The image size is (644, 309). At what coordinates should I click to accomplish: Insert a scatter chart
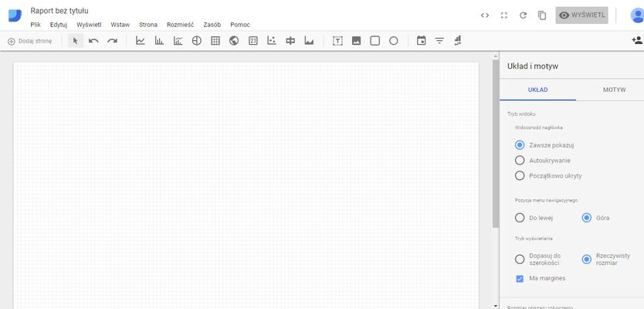tap(272, 41)
